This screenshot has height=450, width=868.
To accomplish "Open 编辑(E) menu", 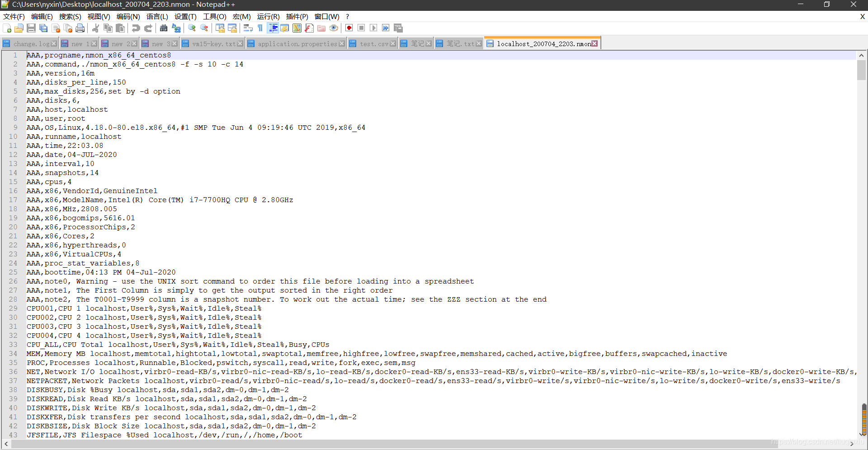I will tap(42, 17).
